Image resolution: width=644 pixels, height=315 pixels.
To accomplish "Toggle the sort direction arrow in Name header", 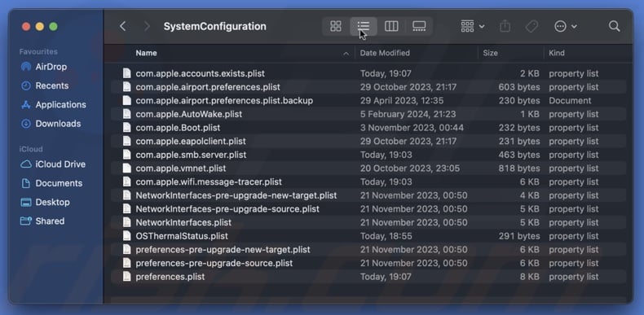I will click(346, 54).
